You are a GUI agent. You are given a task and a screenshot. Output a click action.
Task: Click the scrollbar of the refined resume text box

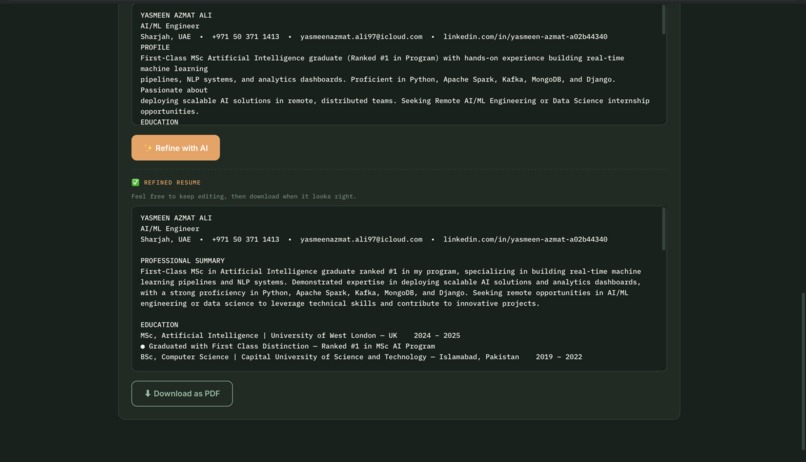(663, 229)
